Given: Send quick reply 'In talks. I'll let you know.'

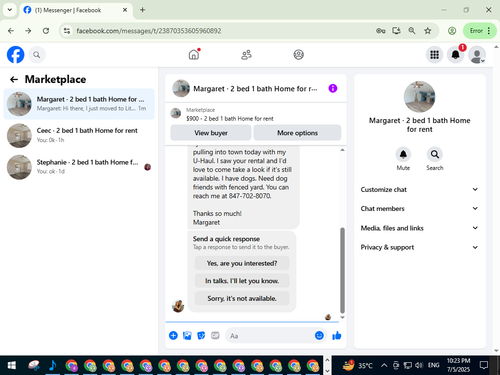Looking at the screenshot, I should point(242,281).
